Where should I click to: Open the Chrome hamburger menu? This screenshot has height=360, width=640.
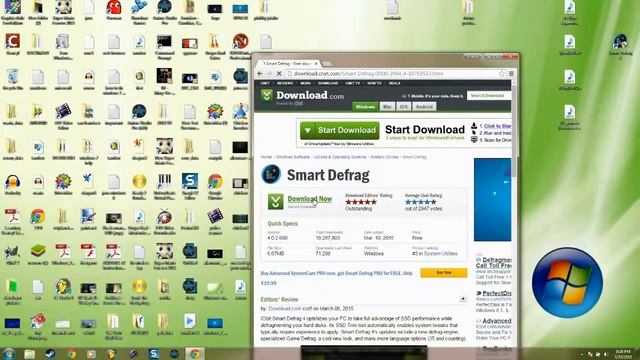coord(511,73)
